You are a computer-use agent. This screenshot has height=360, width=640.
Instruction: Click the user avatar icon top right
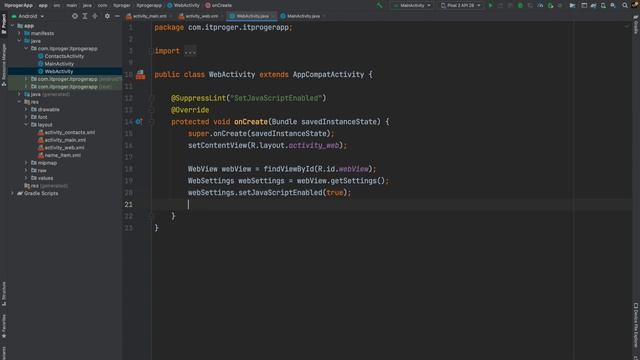pos(635,5)
